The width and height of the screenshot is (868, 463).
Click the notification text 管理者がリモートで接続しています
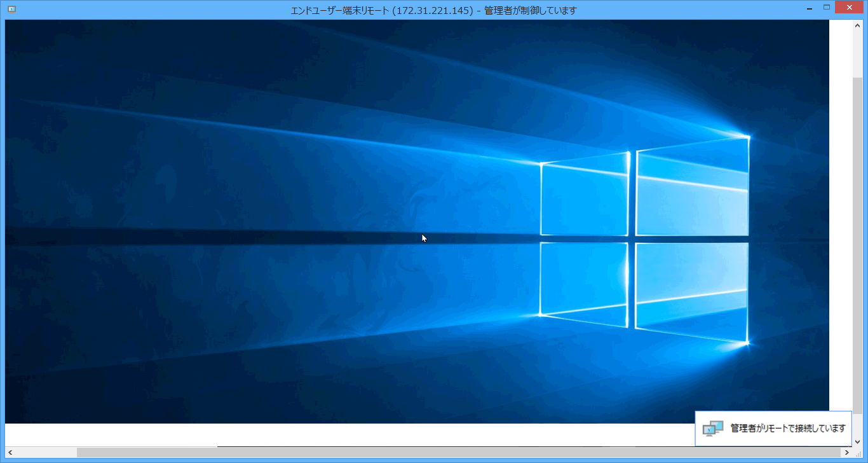tap(789, 429)
